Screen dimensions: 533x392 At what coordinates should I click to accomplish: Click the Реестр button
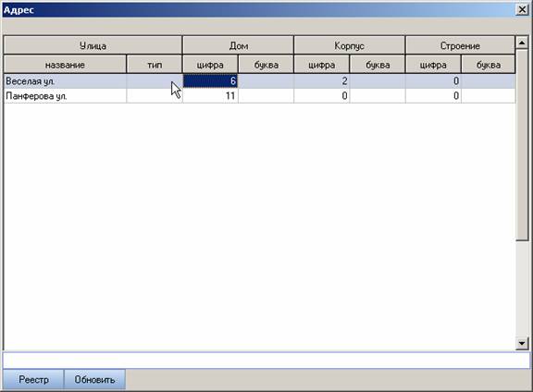(33, 379)
